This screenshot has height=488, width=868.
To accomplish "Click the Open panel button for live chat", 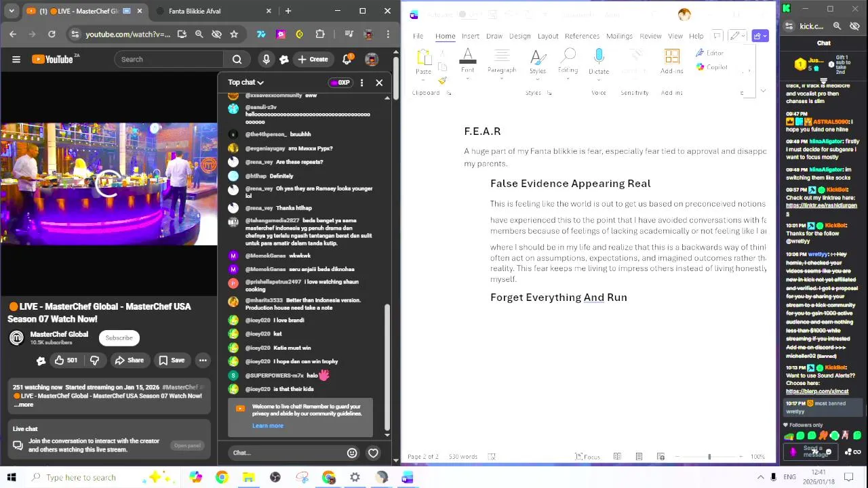I will click(x=187, y=445).
